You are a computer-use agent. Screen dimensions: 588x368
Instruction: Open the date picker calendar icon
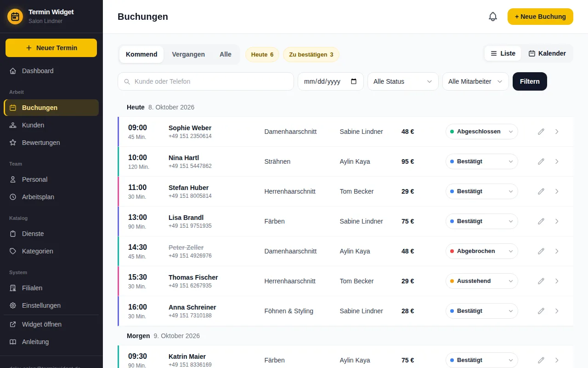pyautogui.click(x=354, y=81)
